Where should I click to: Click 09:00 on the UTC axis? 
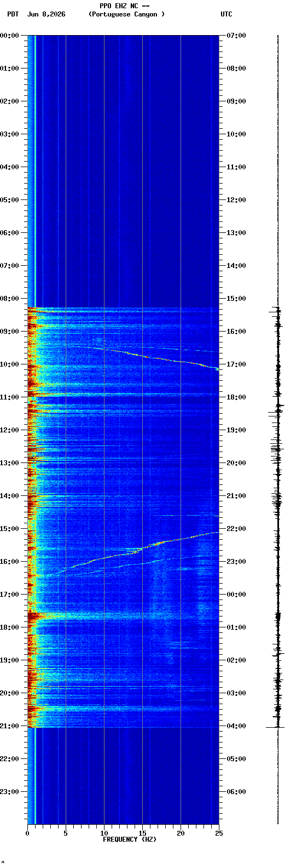coord(236,101)
